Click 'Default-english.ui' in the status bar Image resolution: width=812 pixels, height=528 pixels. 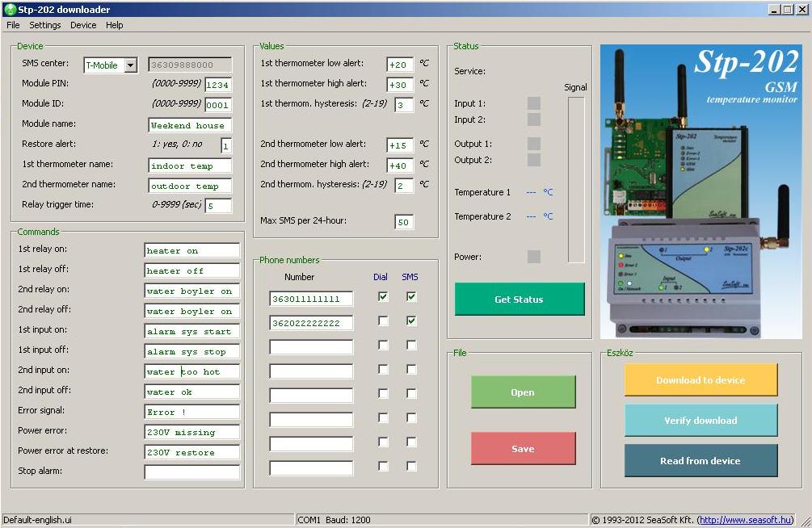pos(37,520)
